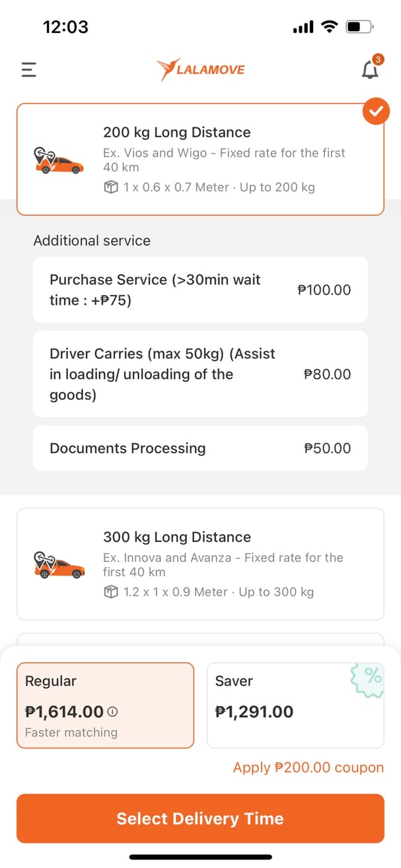Open the hamburger menu
This screenshot has height=868, width=401.
[28, 69]
